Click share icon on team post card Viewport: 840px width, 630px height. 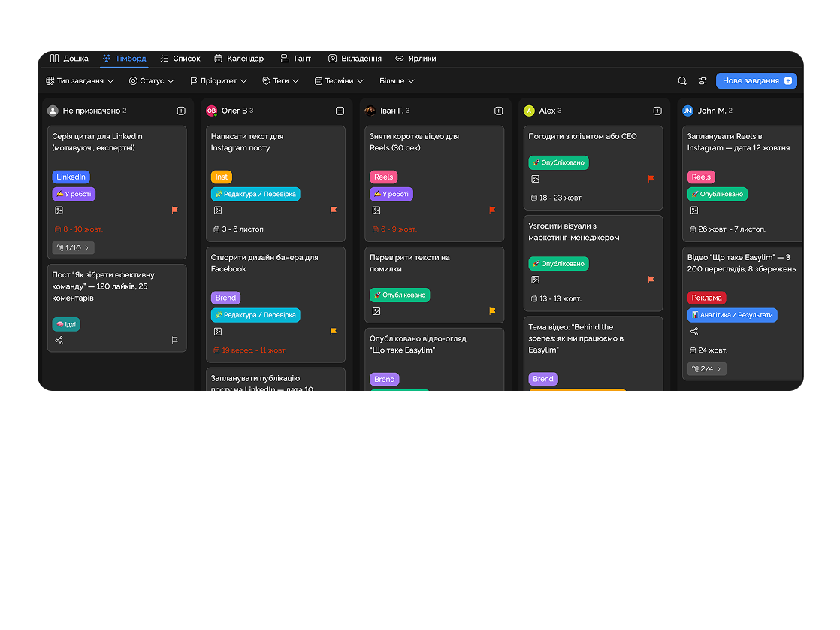(59, 341)
